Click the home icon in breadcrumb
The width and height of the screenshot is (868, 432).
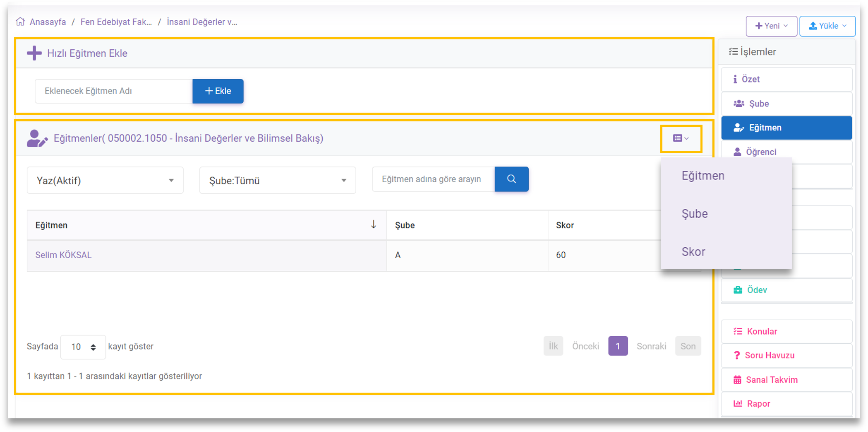pyautogui.click(x=20, y=22)
